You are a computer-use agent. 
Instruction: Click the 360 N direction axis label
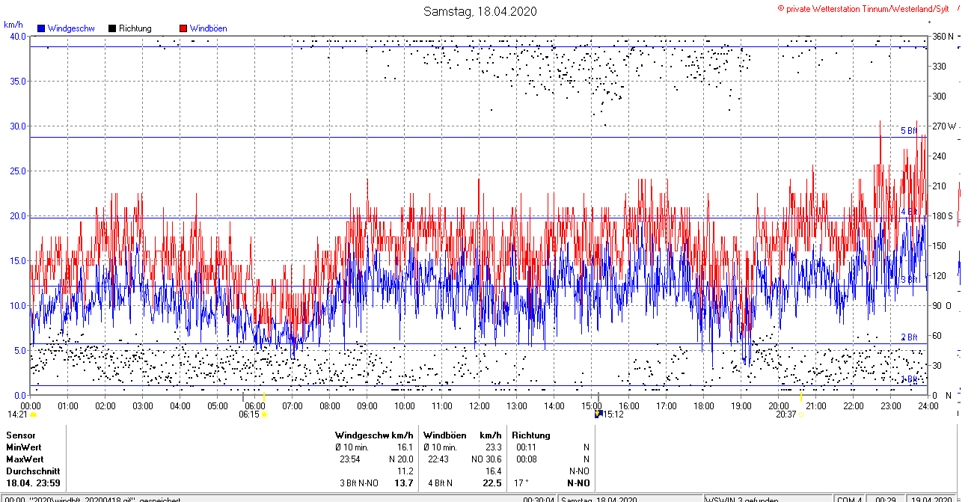pos(943,36)
